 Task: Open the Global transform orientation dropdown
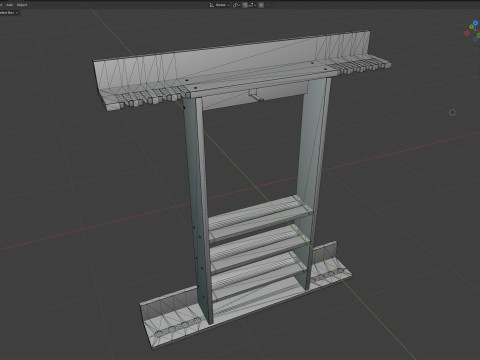pyautogui.click(x=219, y=5)
